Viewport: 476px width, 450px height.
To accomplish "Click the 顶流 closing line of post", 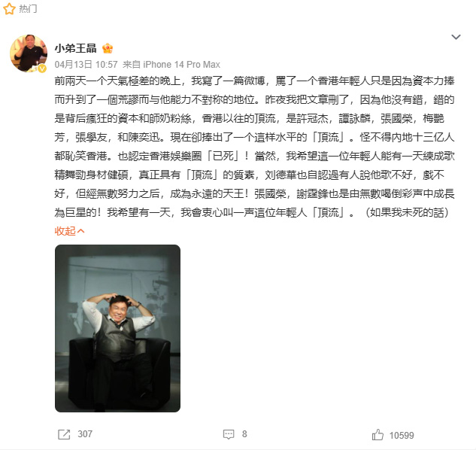I will pos(252,212).
